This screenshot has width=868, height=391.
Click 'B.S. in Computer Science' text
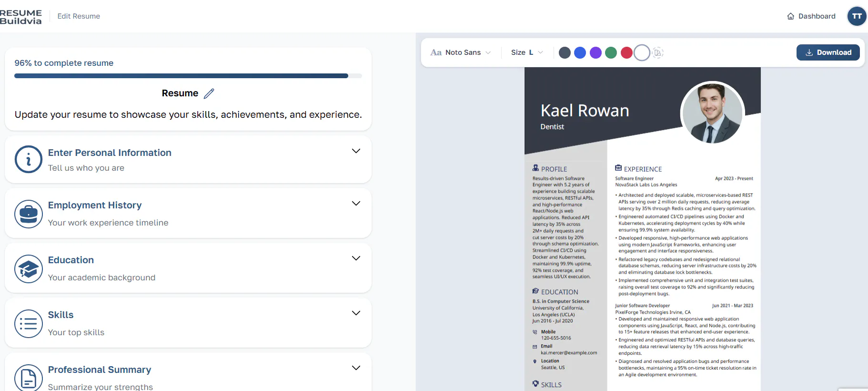[x=561, y=301]
